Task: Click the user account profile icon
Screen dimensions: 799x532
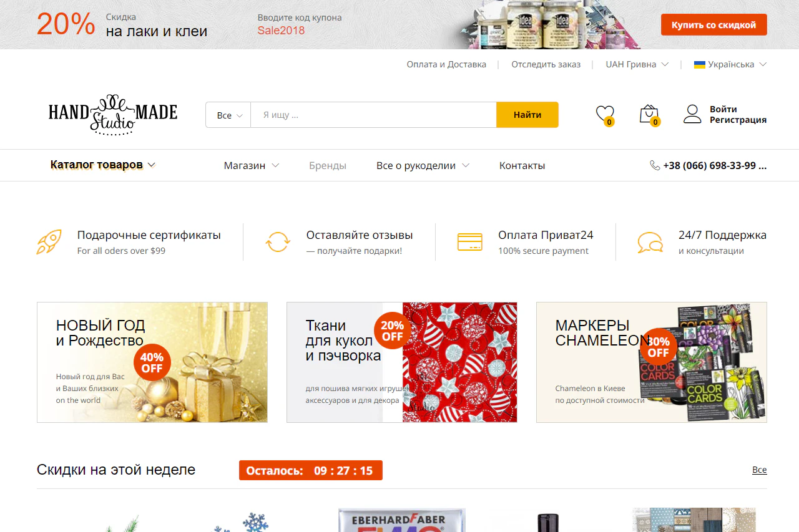Action: (692, 114)
